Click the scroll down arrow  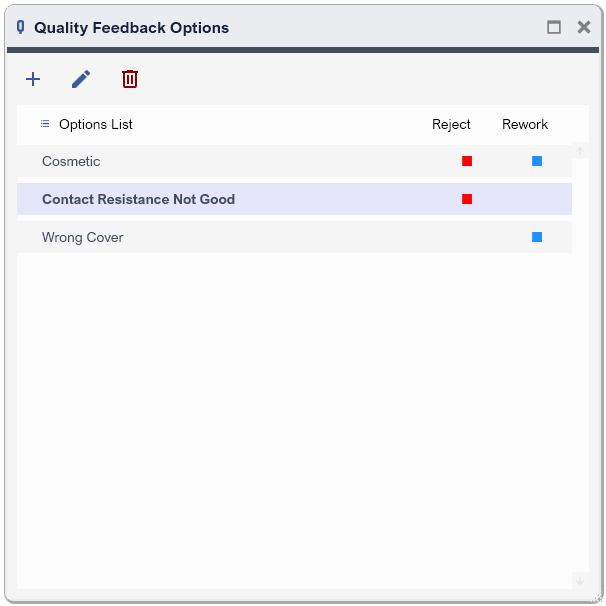coord(580,580)
